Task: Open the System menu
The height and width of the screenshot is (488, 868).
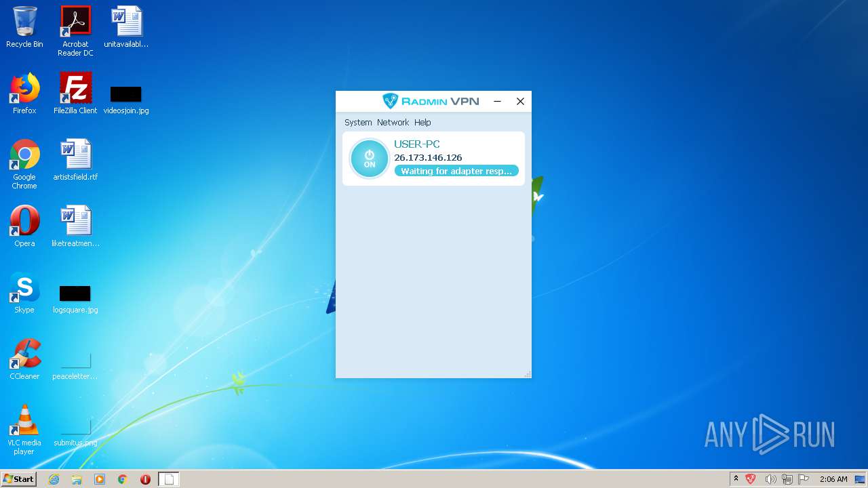Action: tap(358, 123)
